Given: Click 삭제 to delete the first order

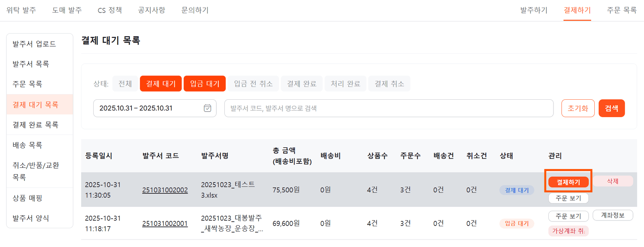Looking at the screenshot, I should click(x=613, y=181).
